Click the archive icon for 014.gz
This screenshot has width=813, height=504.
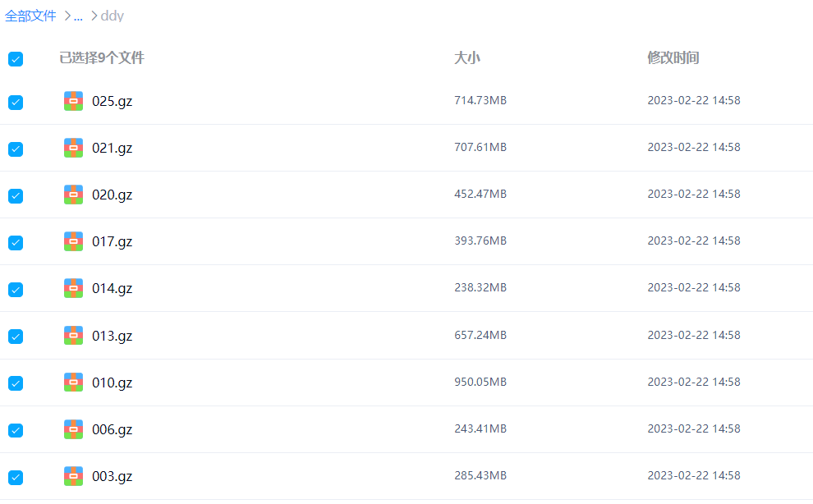pyautogui.click(x=73, y=288)
